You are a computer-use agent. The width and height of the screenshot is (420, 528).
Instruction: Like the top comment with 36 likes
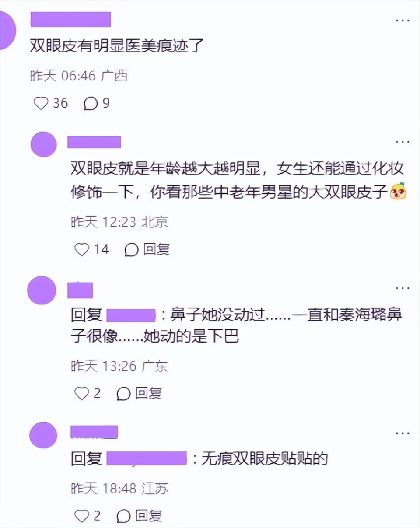pos(41,103)
